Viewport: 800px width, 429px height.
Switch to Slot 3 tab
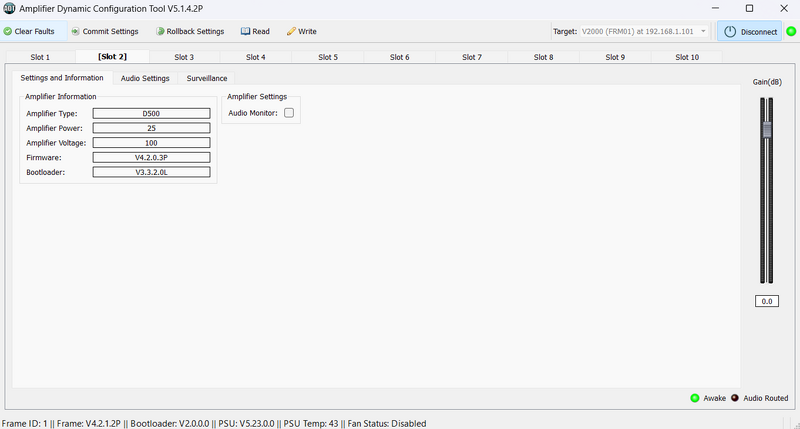tap(184, 57)
